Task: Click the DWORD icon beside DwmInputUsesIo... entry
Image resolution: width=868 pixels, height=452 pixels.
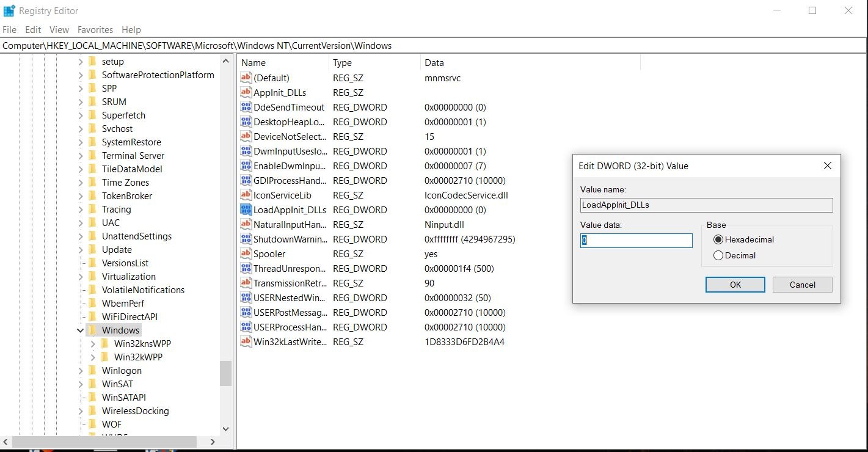Action: [246, 151]
